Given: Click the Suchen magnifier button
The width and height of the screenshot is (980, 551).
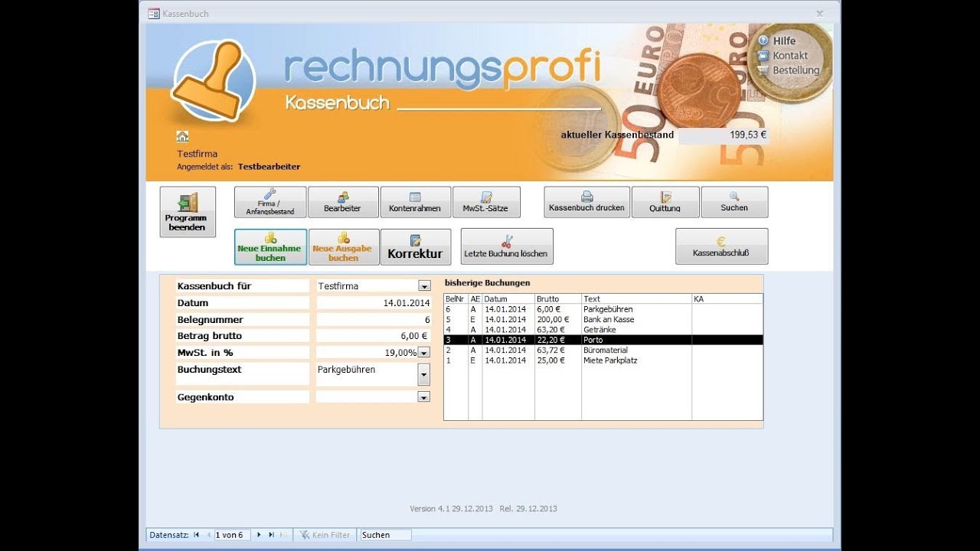Looking at the screenshot, I should click(x=734, y=202).
